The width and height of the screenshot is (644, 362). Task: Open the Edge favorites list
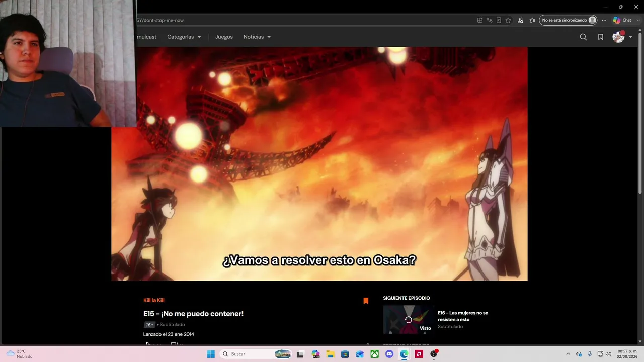532,20
